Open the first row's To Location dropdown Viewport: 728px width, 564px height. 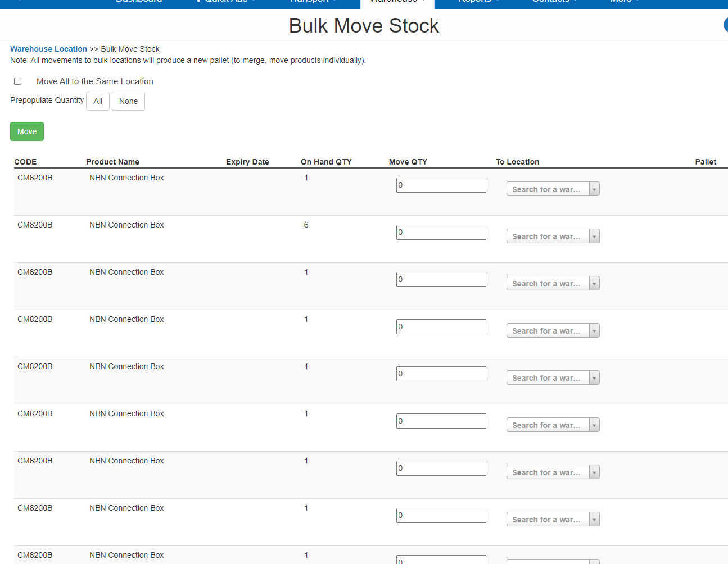pyautogui.click(x=548, y=189)
